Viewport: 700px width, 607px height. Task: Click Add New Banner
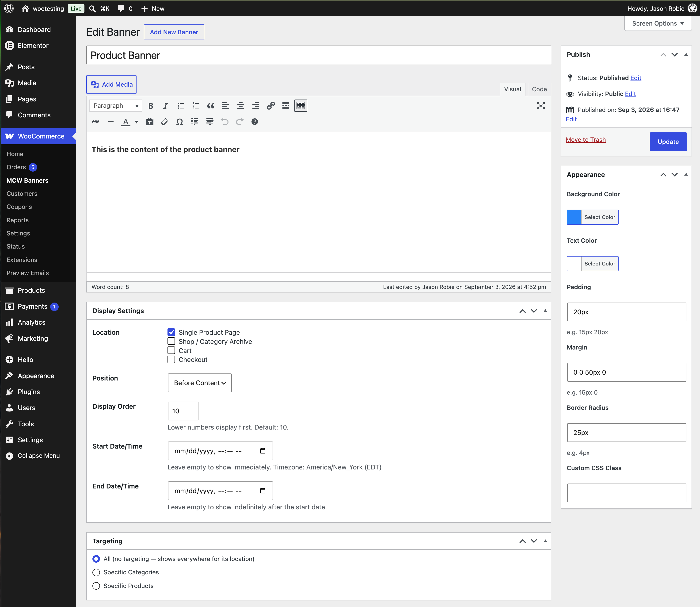coord(174,32)
